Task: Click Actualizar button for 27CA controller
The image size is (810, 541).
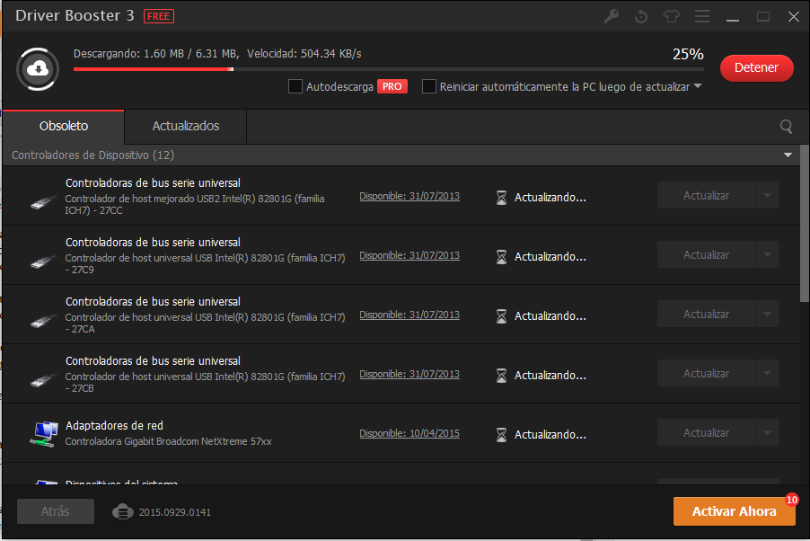Action: tap(706, 314)
